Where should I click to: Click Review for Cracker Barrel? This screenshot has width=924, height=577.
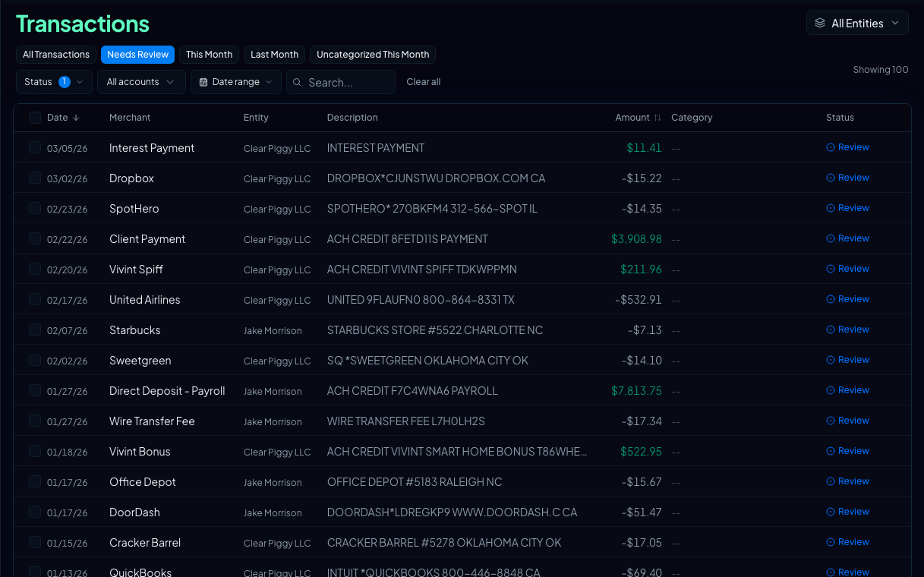point(847,542)
